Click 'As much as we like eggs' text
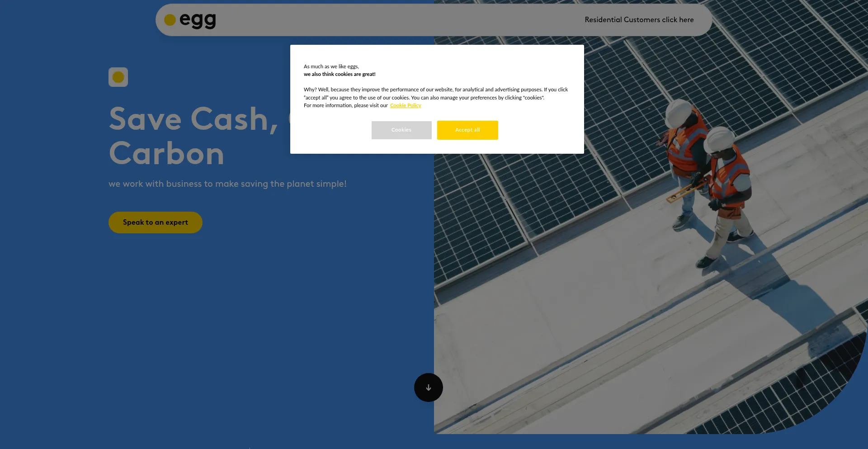This screenshot has height=449, width=868. pos(331,66)
